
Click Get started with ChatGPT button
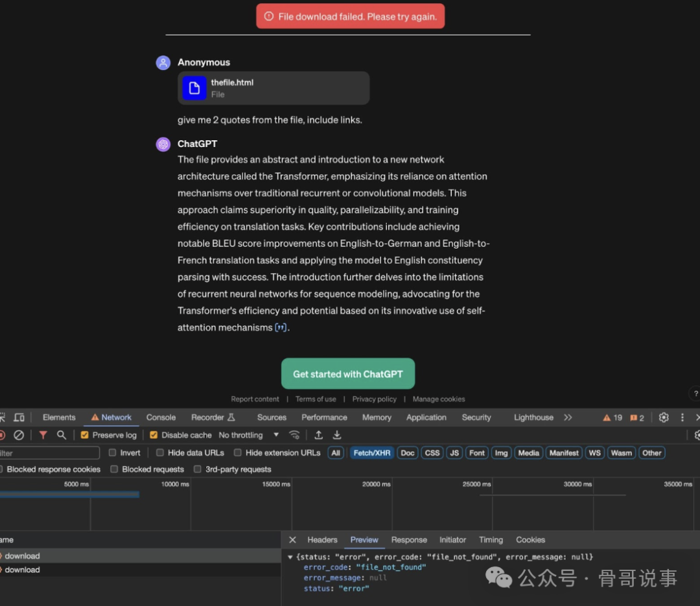(x=348, y=374)
